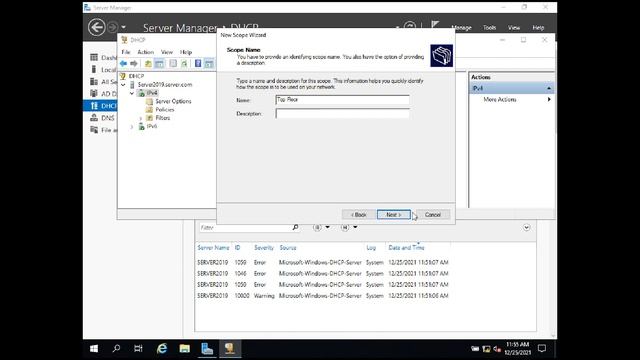Open Local Server in the Server Manager sidebar
This screenshot has height=360, width=640.
click(x=103, y=70)
